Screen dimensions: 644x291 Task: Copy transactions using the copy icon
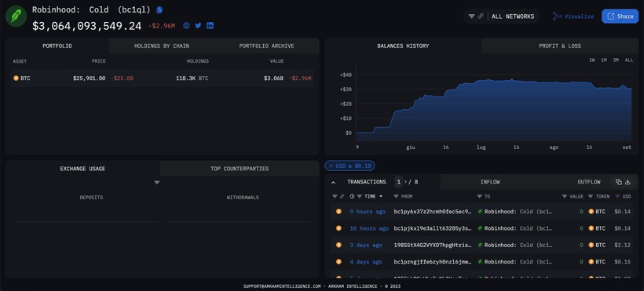pos(619,182)
